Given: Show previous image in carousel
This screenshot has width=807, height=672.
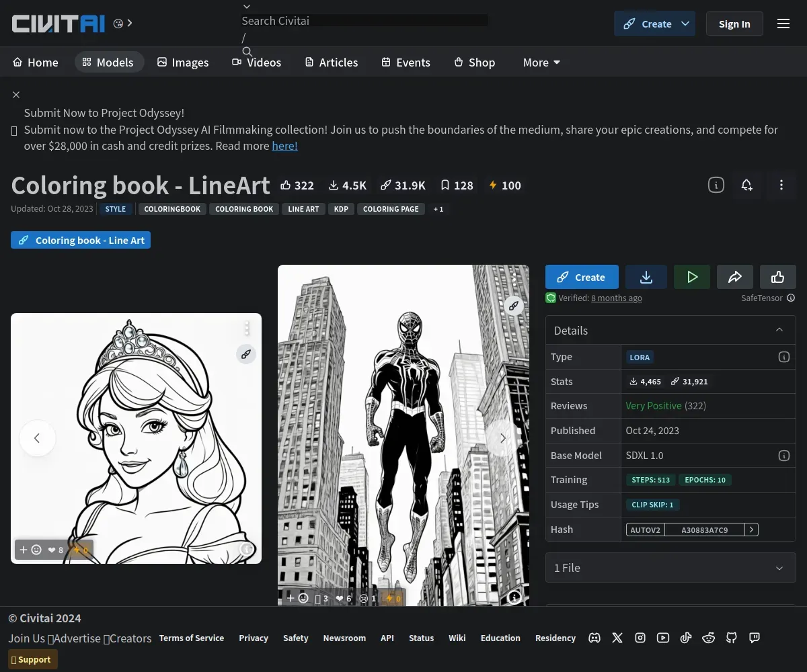Looking at the screenshot, I should point(37,438).
